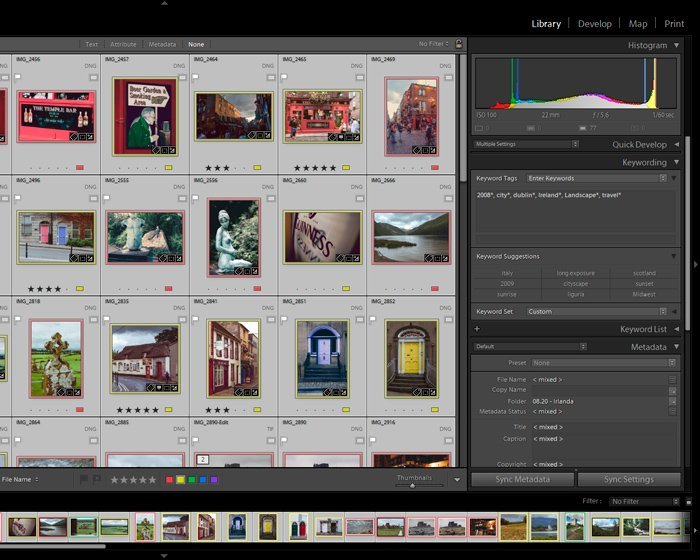
Task: Click the Sync Metadata button
Action: pos(522,479)
